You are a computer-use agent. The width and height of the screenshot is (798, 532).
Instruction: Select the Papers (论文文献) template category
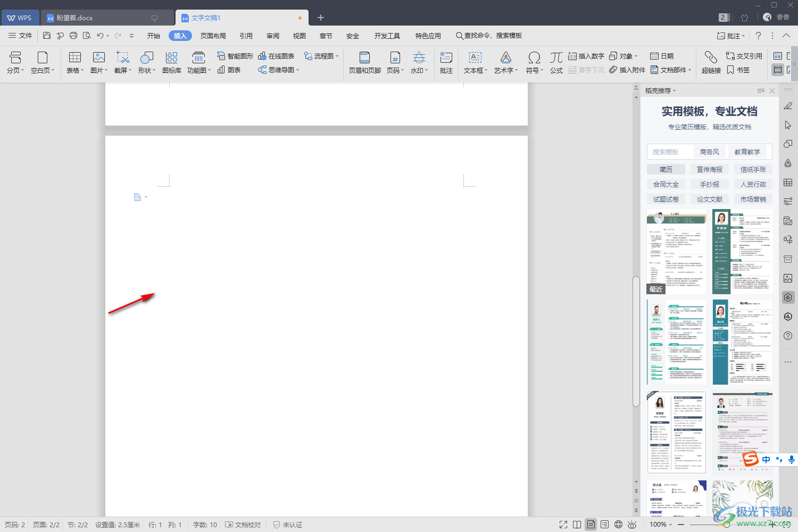pos(710,199)
